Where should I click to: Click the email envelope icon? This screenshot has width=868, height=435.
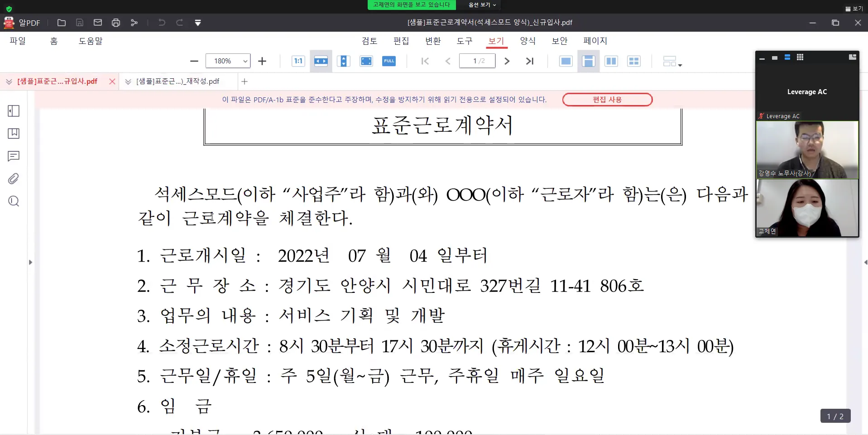pyautogui.click(x=98, y=23)
